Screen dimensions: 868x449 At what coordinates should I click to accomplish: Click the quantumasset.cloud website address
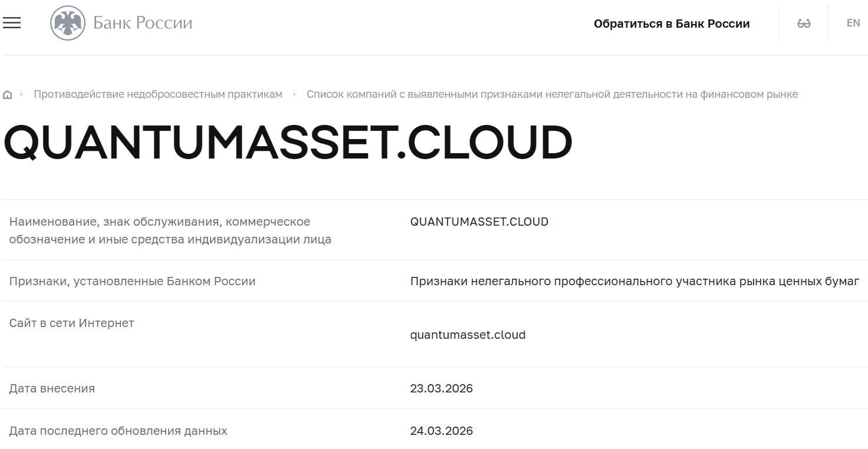[x=468, y=334]
